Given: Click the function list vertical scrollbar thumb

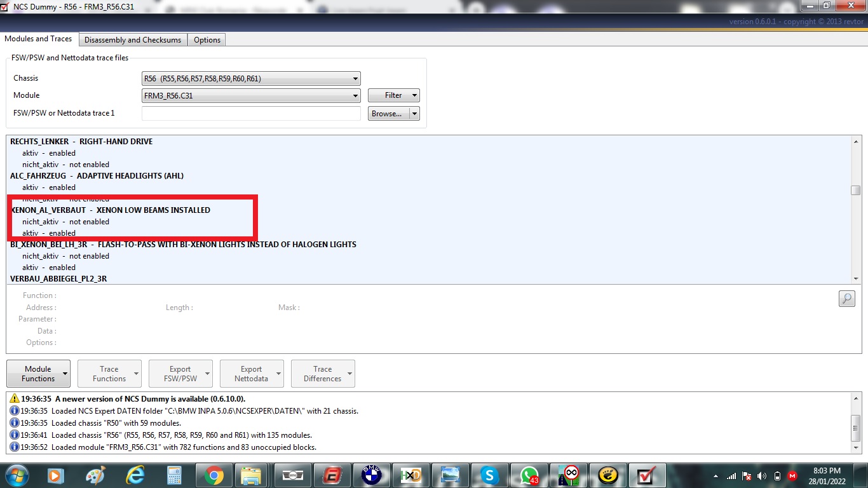Looking at the screenshot, I should click(x=856, y=191).
